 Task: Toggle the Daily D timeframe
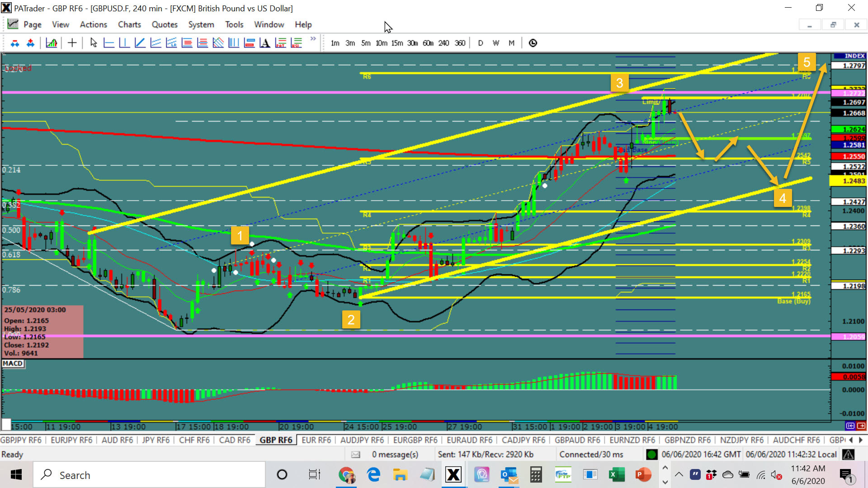pos(481,43)
